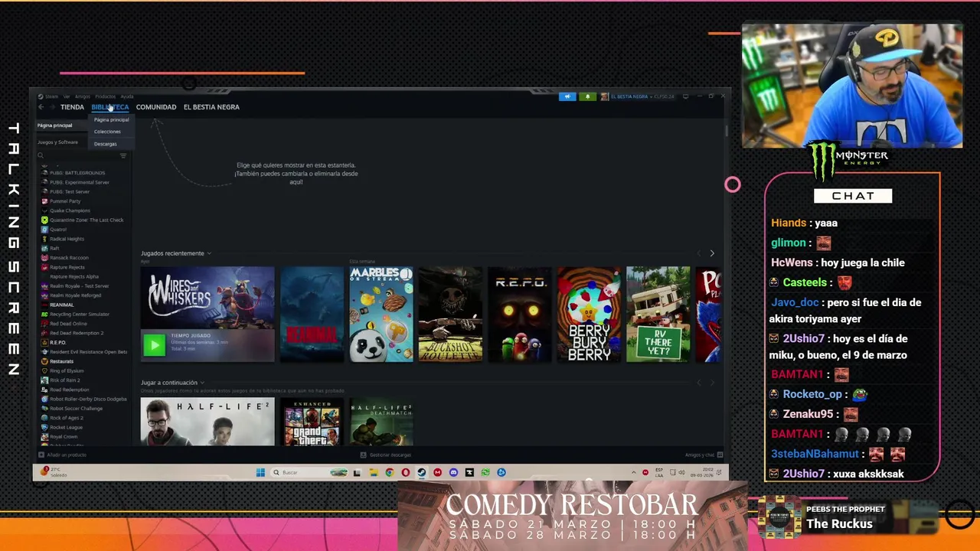Open the Ayuda menu
Viewport: 980px width, 551px height.
[127, 96]
